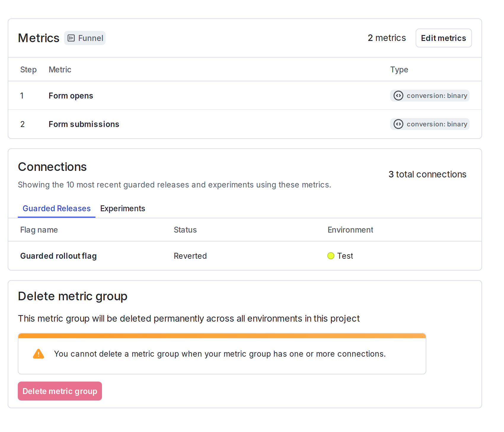Click the warning triangle icon in the alert banner

[38, 354]
